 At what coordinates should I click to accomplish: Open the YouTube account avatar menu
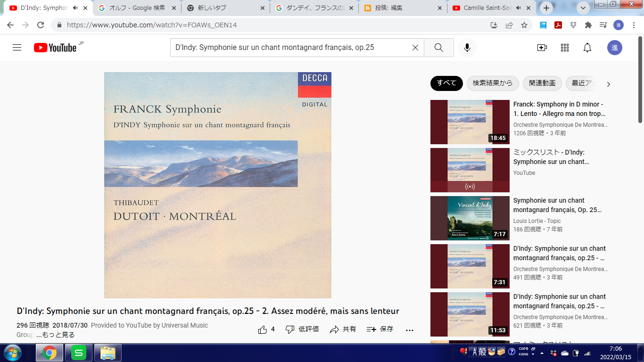pos(615,48)
